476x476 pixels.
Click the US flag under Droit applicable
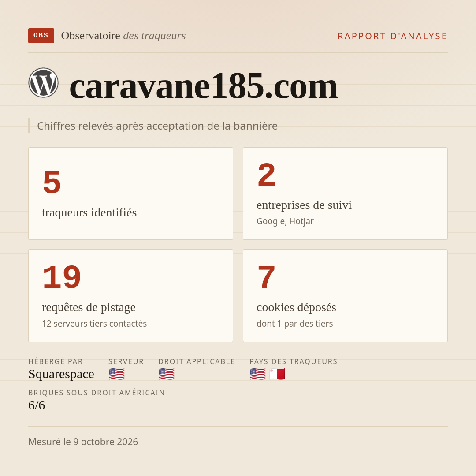coord(166,374)
